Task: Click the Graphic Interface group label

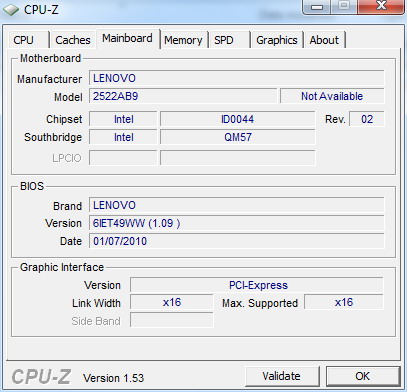Action: [x=62, y=267]
